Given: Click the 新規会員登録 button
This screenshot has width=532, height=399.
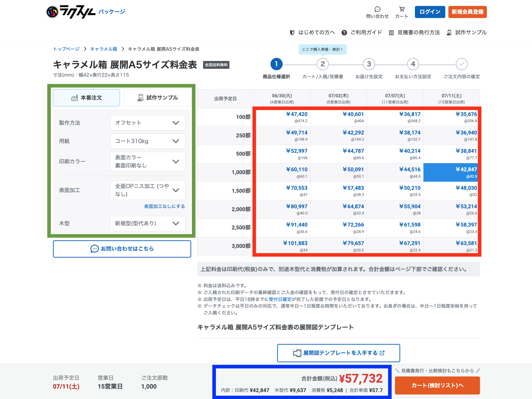Looking at the screenshot, I should [467, 12].
